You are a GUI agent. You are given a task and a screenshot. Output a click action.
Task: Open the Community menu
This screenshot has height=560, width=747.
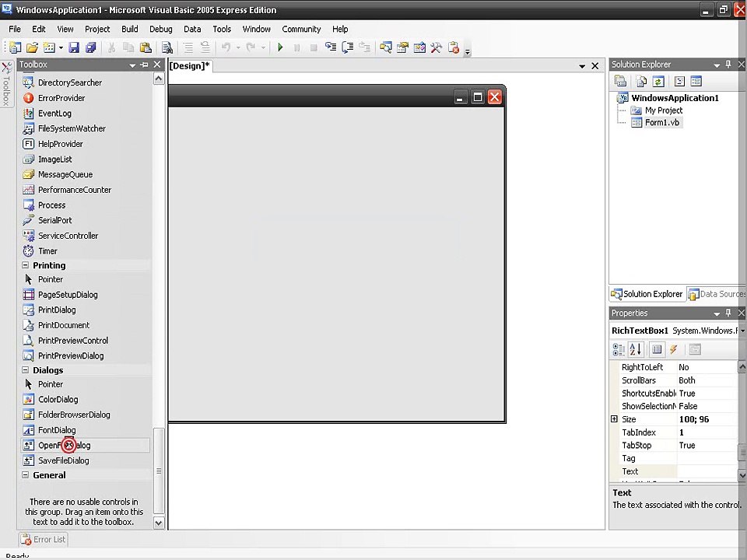coord(301,29)
